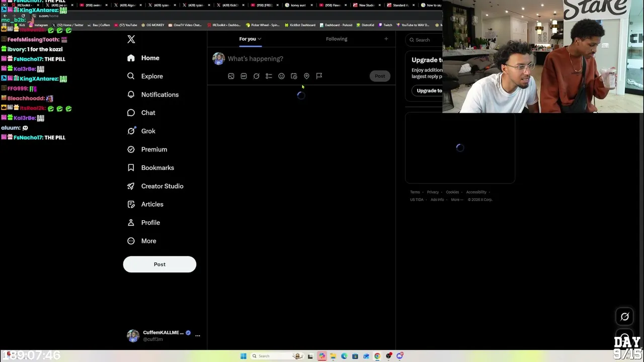Open Discord from the taskbar
The height and width of the screenshot is (362, 644).
[x=399, y=356]
